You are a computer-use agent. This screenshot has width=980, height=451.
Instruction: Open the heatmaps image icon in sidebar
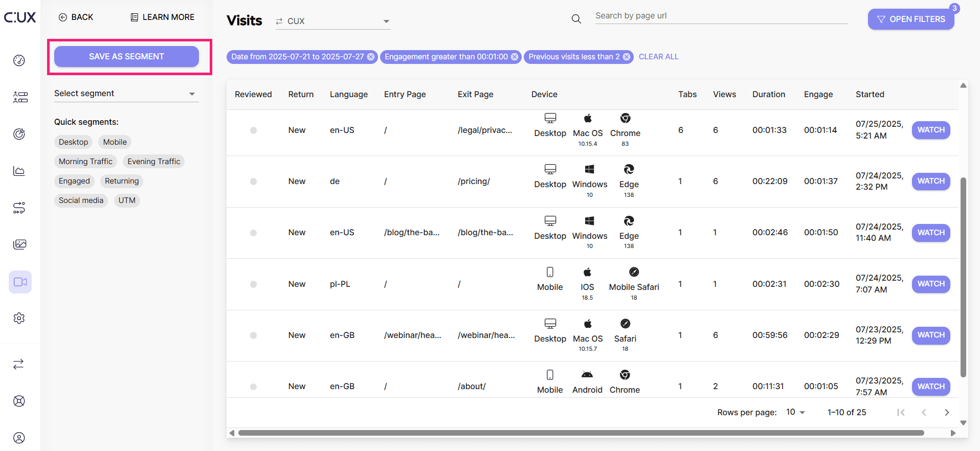tap(20, 244)
